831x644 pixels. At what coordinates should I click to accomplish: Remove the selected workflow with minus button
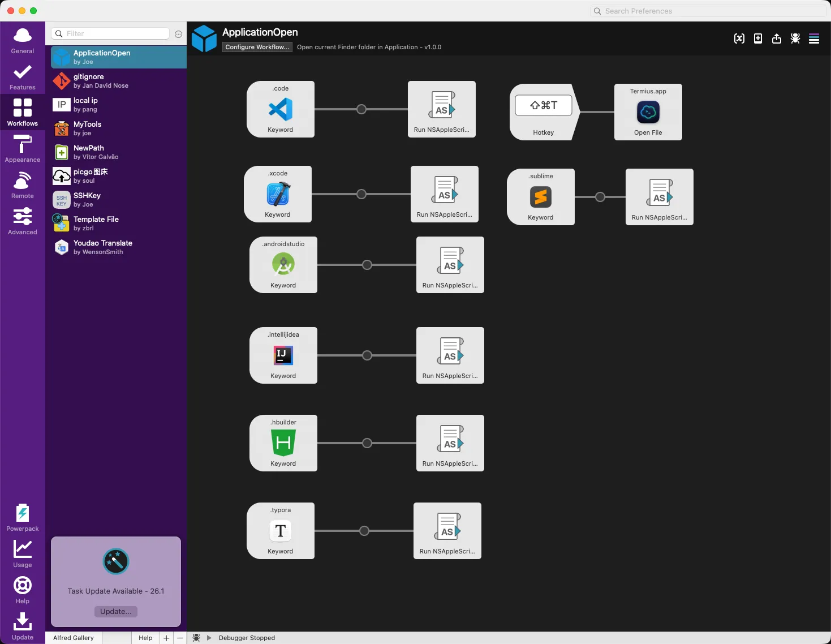coord(180,638)
